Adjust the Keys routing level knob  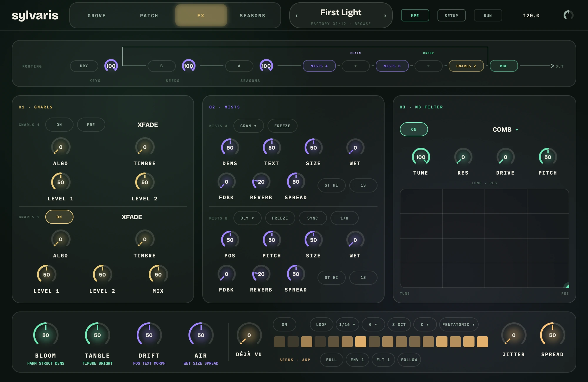coord(111,66)
